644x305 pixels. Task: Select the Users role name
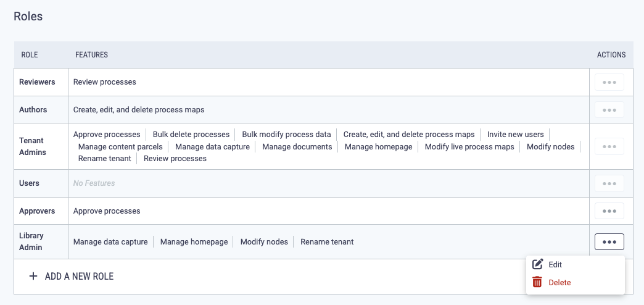coord(29,183)
